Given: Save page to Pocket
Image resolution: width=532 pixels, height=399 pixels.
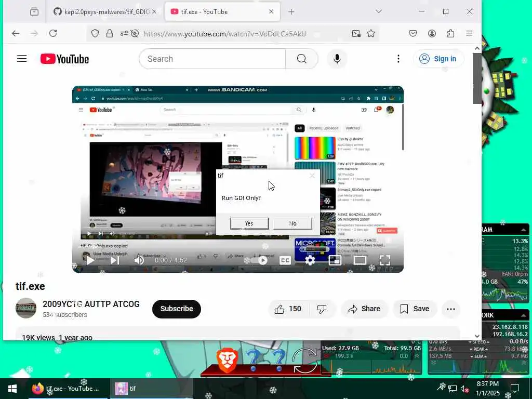Looking at the screenshot, I should tap(413, 33).
